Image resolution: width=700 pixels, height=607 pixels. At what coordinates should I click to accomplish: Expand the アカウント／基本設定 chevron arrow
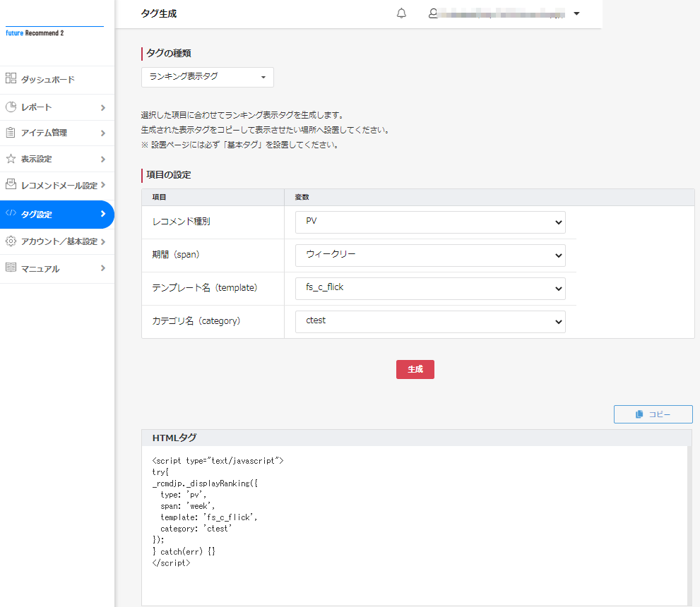coord(103,241)
